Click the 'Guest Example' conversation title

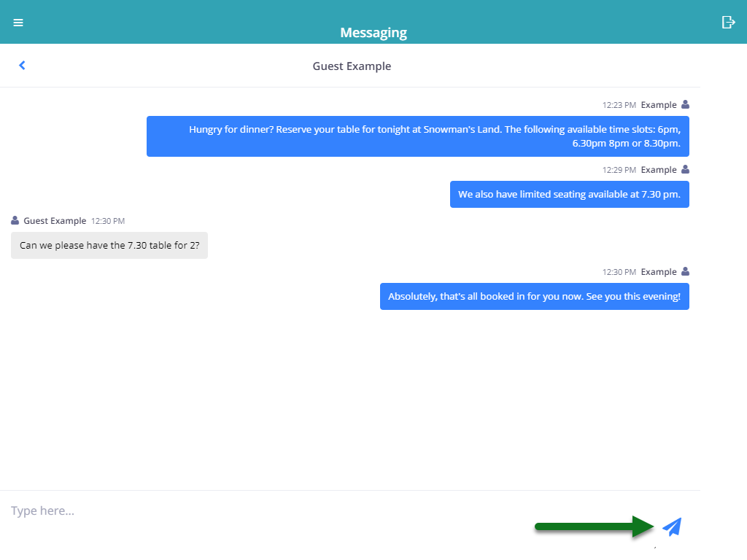[x=352, y=66]
